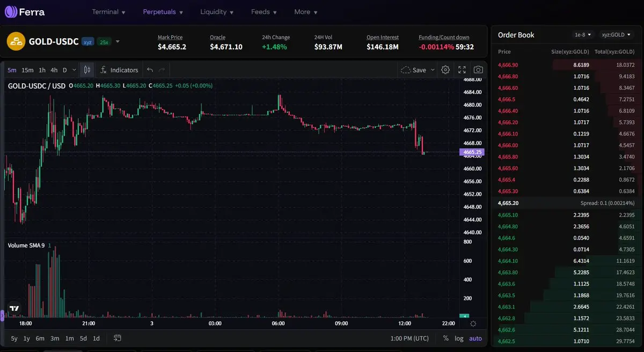
Task: Set chart range to 5y
Action: pos(14,339)
